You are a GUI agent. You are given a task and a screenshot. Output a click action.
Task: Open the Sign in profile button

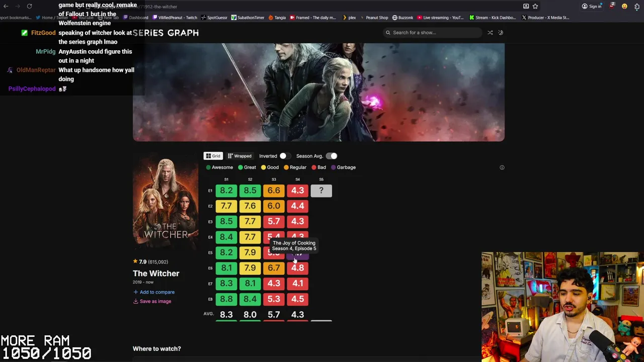[x=592, y=6]
